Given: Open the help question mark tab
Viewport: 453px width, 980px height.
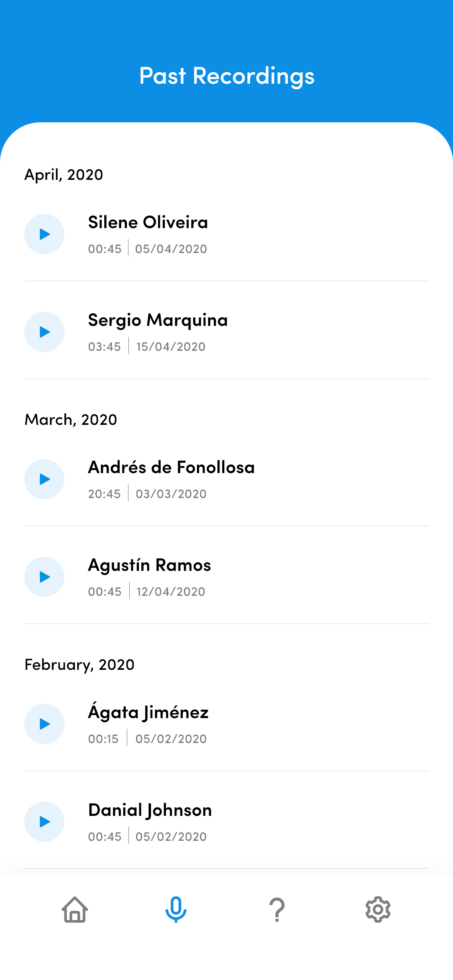Looking at the screenshot, I should [x=277, y=910].
